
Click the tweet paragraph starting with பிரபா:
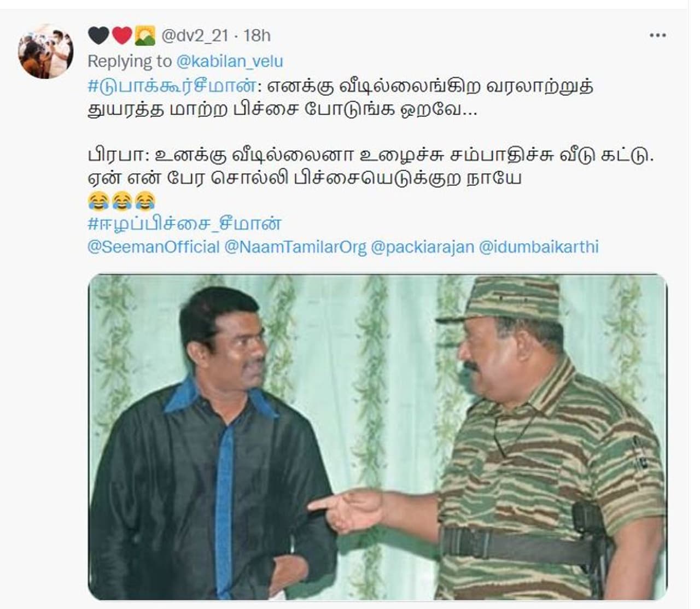tap(371, 167)
